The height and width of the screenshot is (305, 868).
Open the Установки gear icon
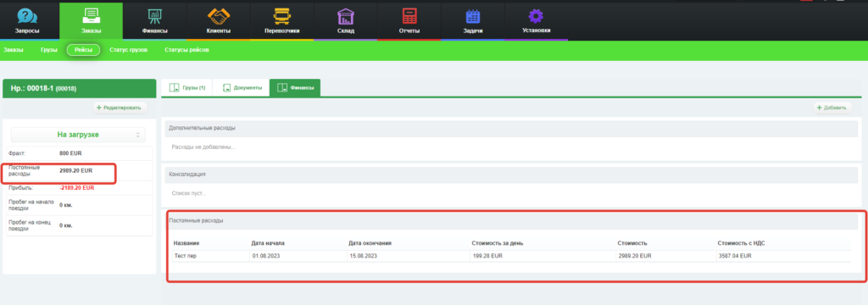point(536,16)
